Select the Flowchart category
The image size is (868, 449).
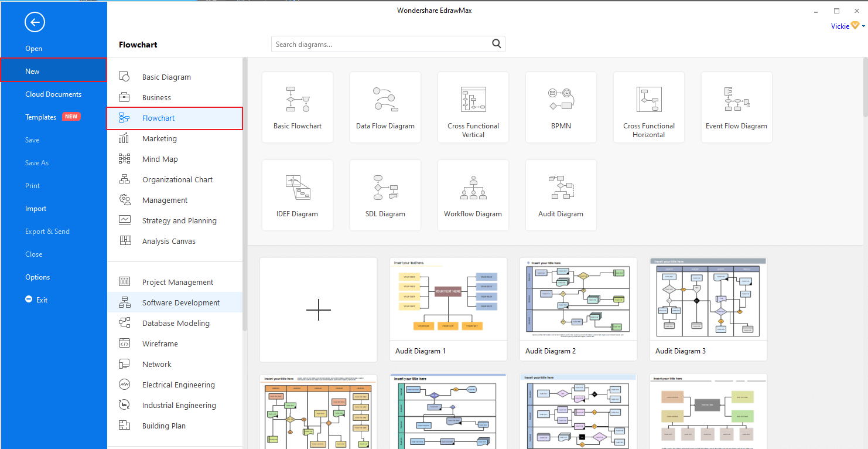pos(175,118)
